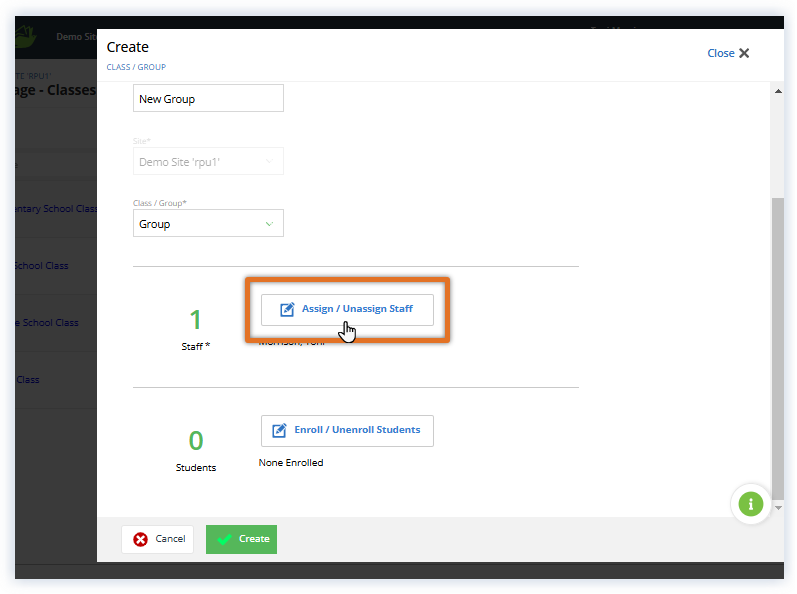This screenshot has width=797, height=594.
Task: Click Enroll / Unenroll Students button
Action: [347, 430]
